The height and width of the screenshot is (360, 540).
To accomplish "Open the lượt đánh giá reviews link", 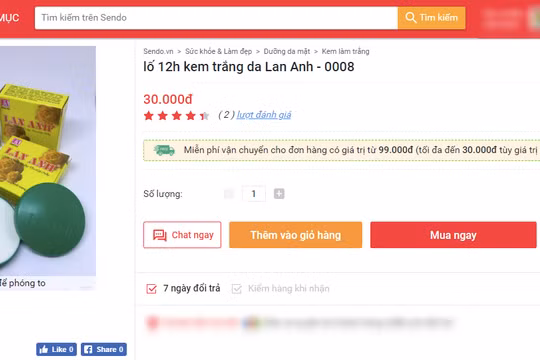I will point(264,115).
